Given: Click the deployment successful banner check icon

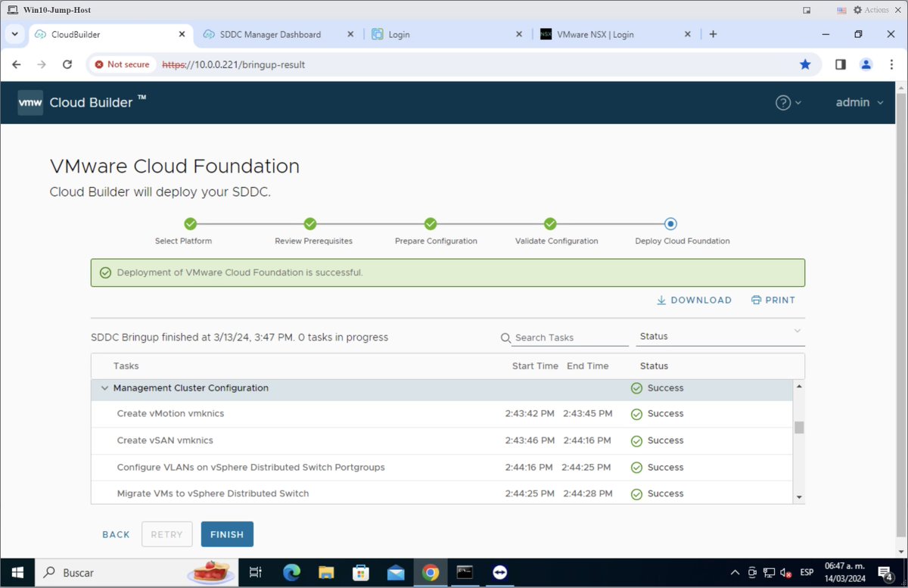Looking at the screenshot, I should (x=105, y=272).
